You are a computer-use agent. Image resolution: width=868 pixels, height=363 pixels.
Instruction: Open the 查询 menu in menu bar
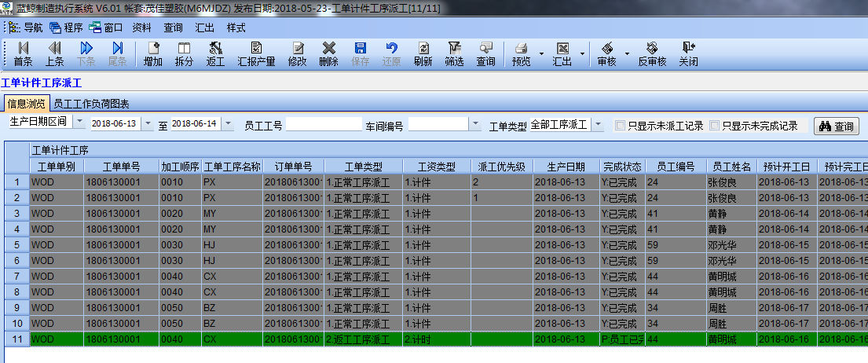[x=173, y=27]
